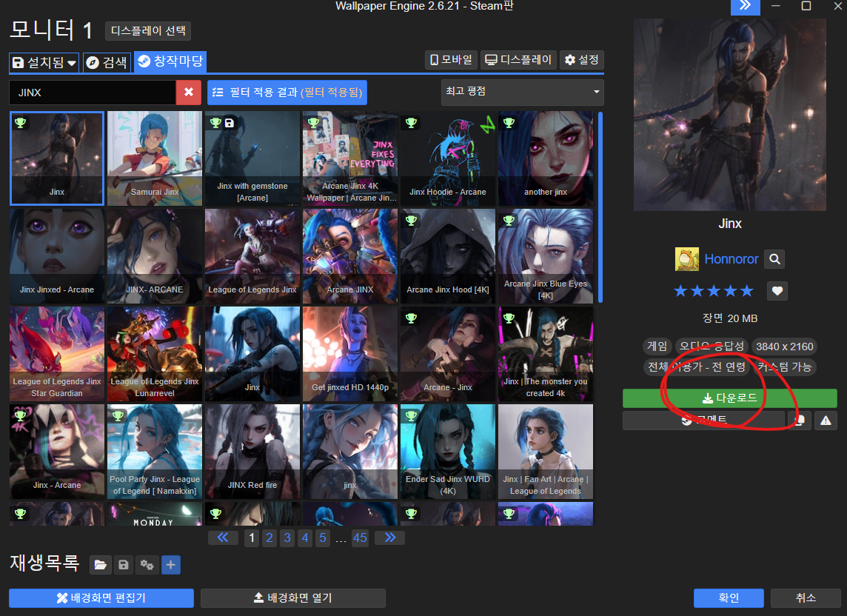Click the 3840 x 2160 resolution tag

[784, 346]
